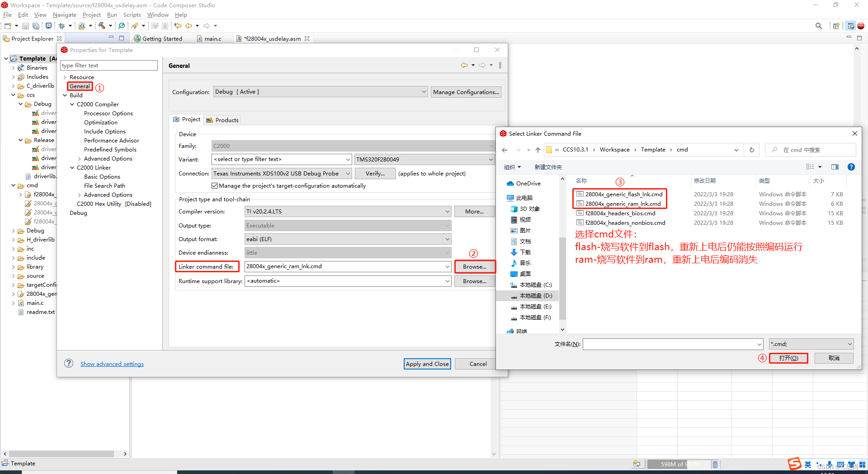Select f28004x_headers_nonbios.cmd file
The width and height of the screenshot is (868, 474).
[625, 223]
